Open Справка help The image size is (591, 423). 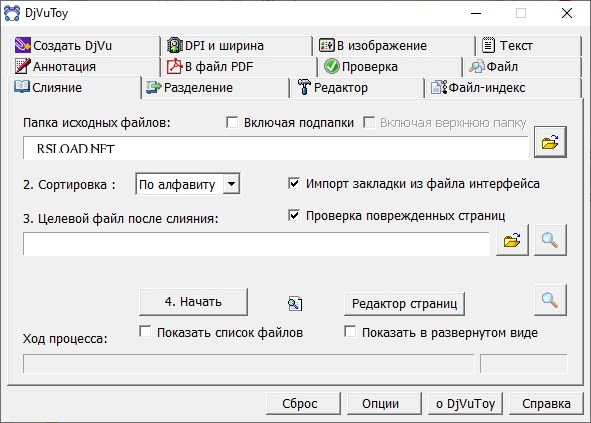(x=546, y=403)
